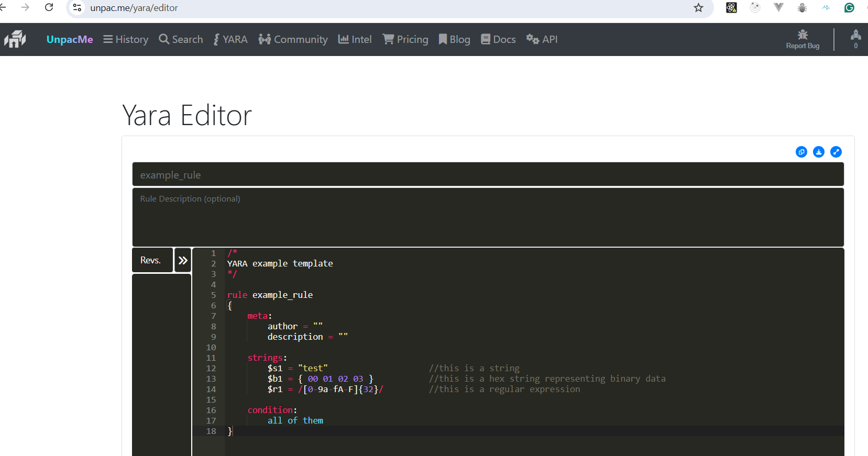The image size is (868, 456).
Task: Open the Grammarly extension icon
Action: (849, 7)
